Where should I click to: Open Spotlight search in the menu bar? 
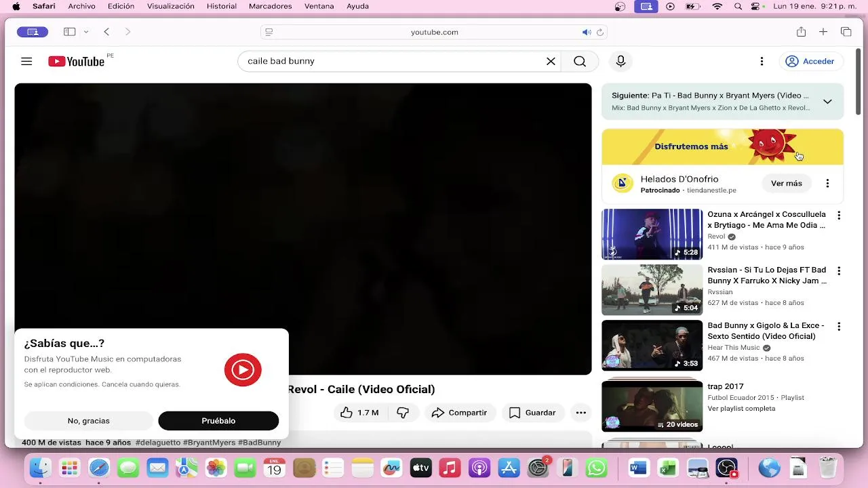pyautogui.click(x=738, y=6)
